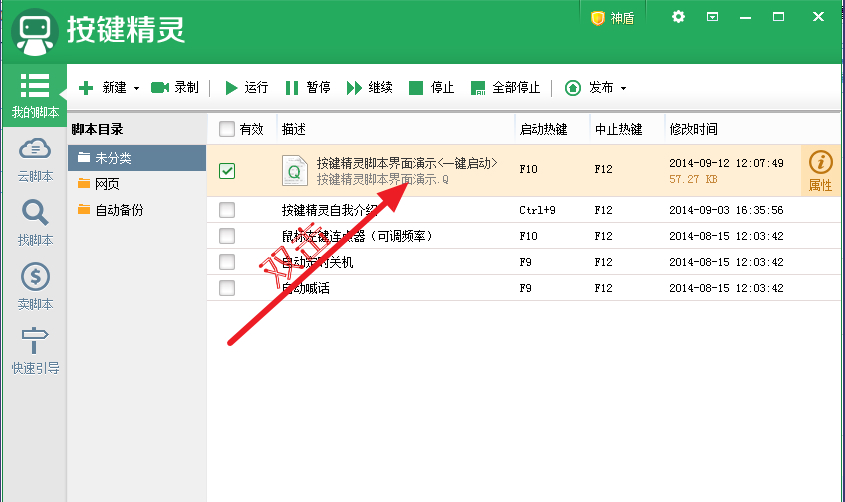
Task: Click Ctrl+9 start hotkey cell
Action: tap(537, 210)
